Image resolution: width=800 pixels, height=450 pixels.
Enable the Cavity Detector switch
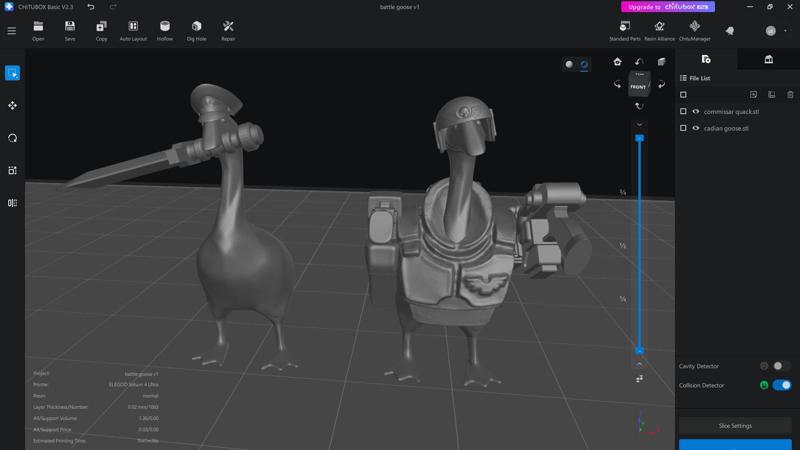781,366
